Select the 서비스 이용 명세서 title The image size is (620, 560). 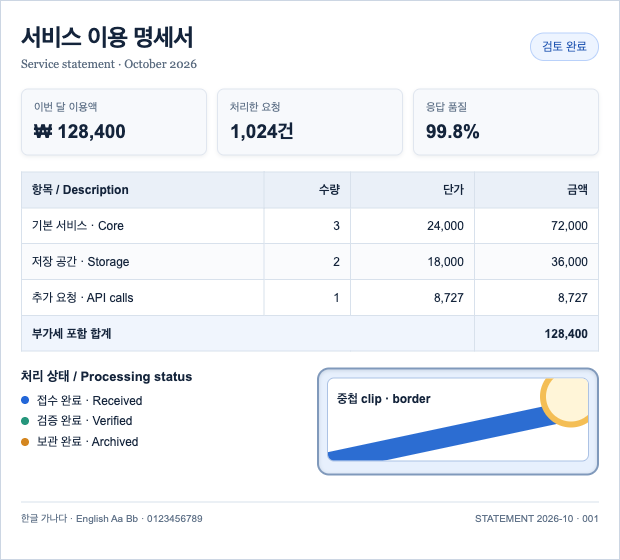107,38
